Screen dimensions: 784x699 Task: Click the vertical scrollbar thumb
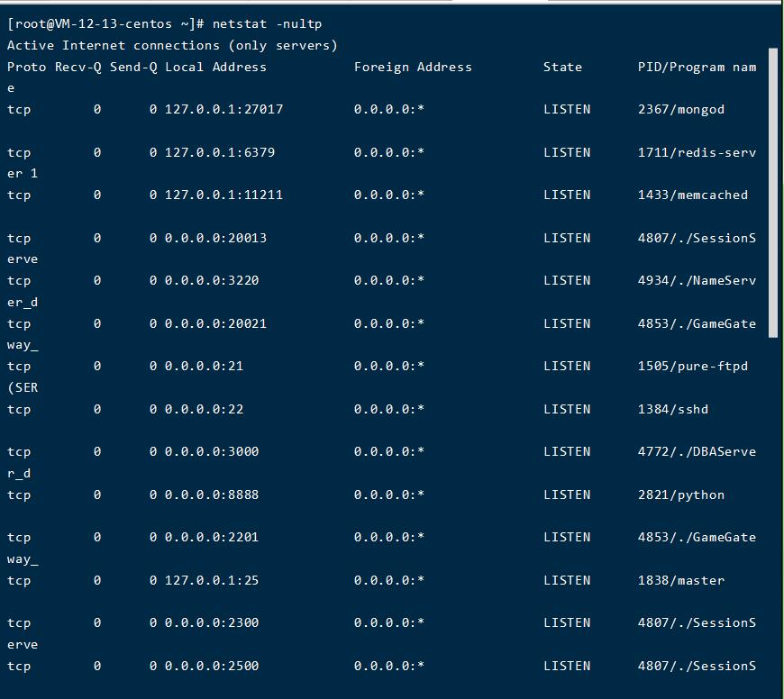pyautogui.click(x=772, y=193)
